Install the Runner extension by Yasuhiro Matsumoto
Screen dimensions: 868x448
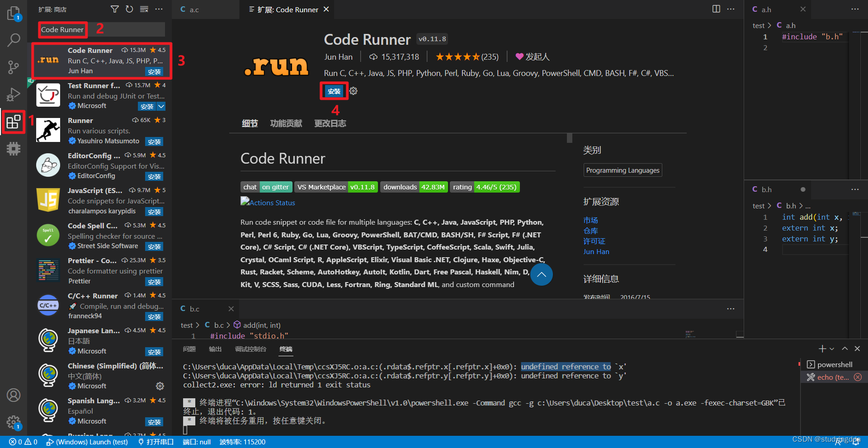154,141
